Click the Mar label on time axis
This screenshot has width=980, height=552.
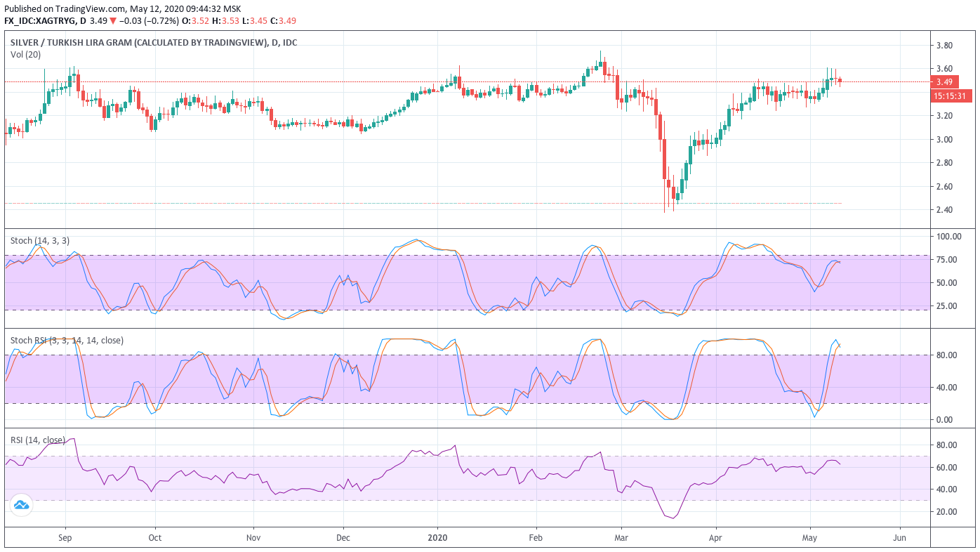pos(621,538)
